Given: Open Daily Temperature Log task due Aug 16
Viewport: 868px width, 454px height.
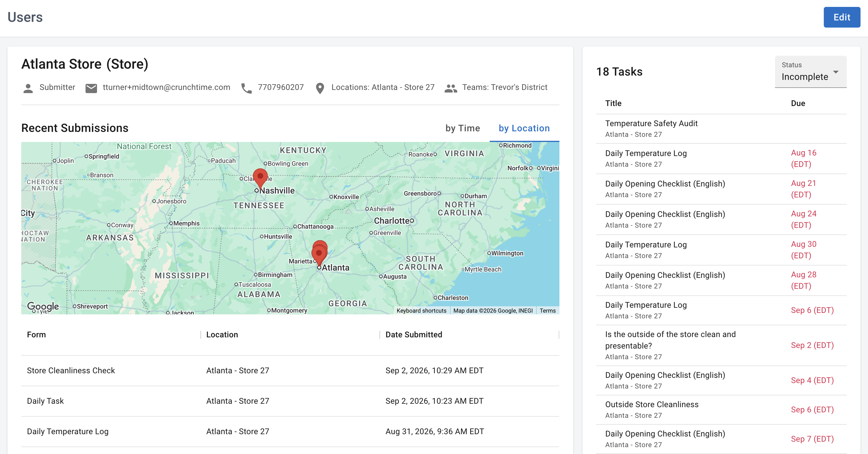Looking at the screenshot, I should [x=721, y=159].
